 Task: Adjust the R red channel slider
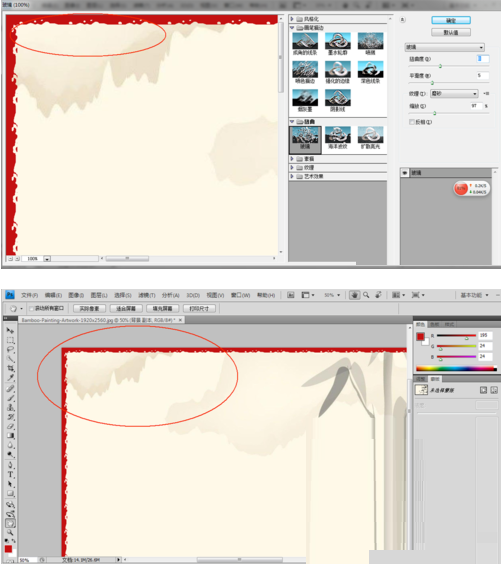tap(467, 338)
